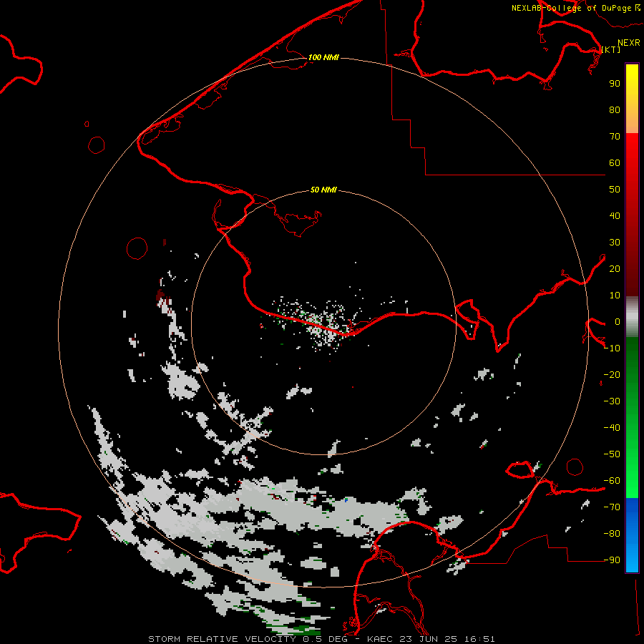The height and width of the screenshot is (644, 644).
Task: Click the "30" velocity scale label
Action: tap(615, 243)
